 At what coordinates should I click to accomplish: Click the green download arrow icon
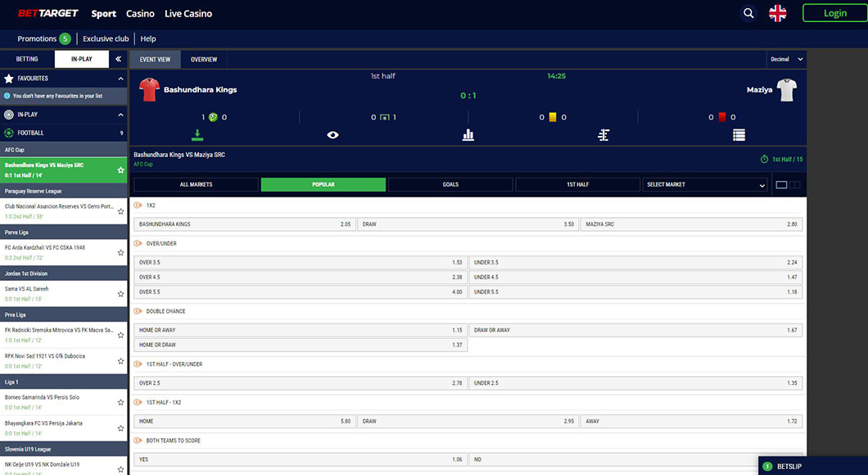tap(197, 134)
